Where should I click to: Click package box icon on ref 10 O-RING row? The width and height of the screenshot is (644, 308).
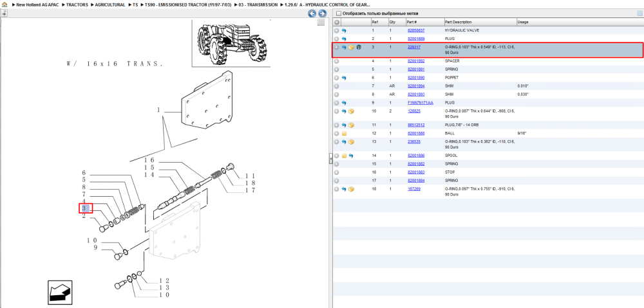pyautogui.click(x=351, y=111)
